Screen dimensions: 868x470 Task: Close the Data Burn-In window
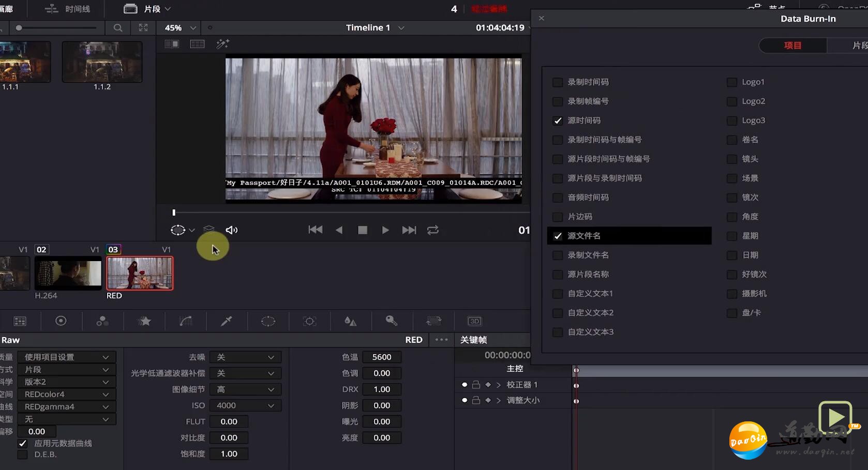coord(542,18)
